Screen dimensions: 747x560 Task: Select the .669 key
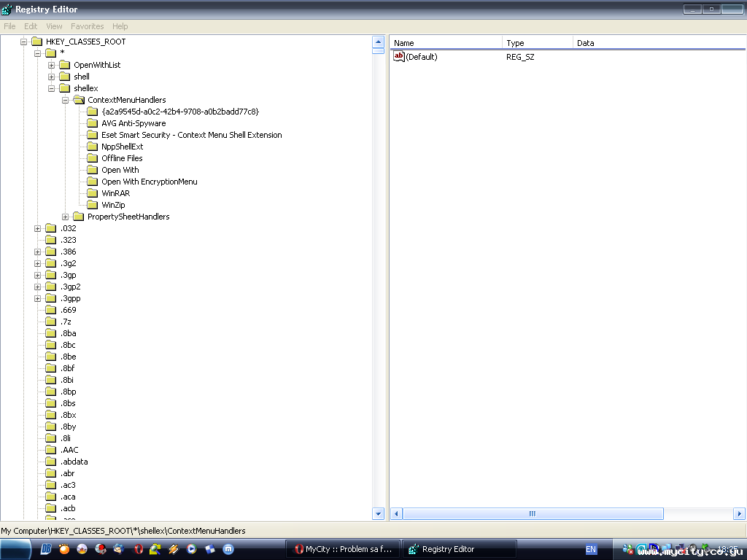(68, 310)
